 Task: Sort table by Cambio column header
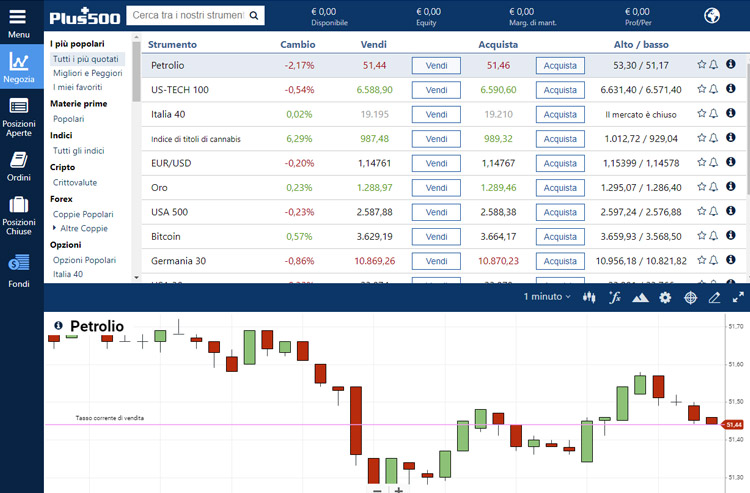point(298,44)
